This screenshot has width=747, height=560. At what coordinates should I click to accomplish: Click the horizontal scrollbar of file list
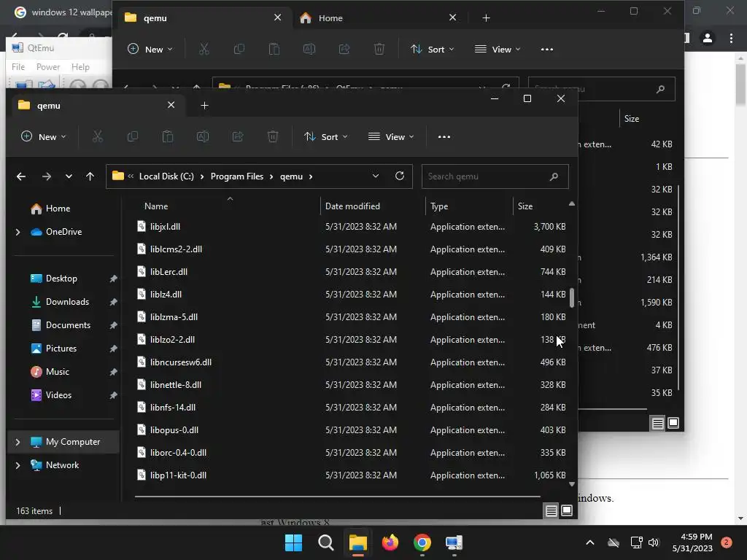337,496
